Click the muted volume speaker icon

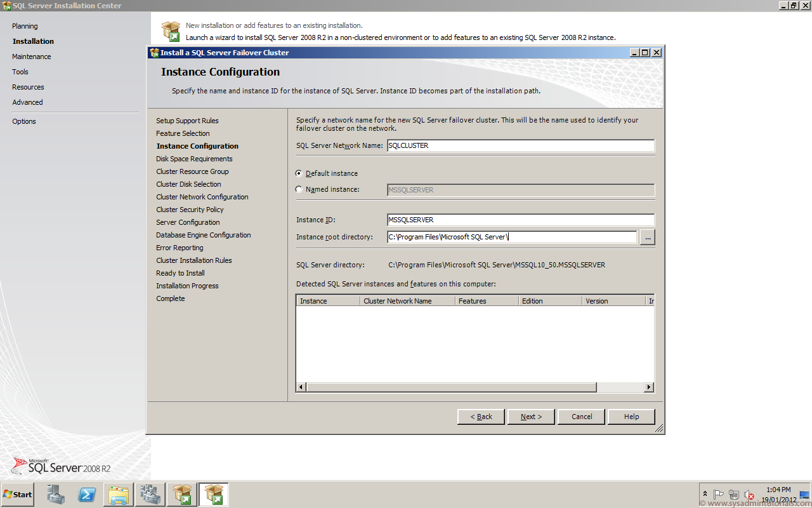pyautogui.click(x=749, y=495)
